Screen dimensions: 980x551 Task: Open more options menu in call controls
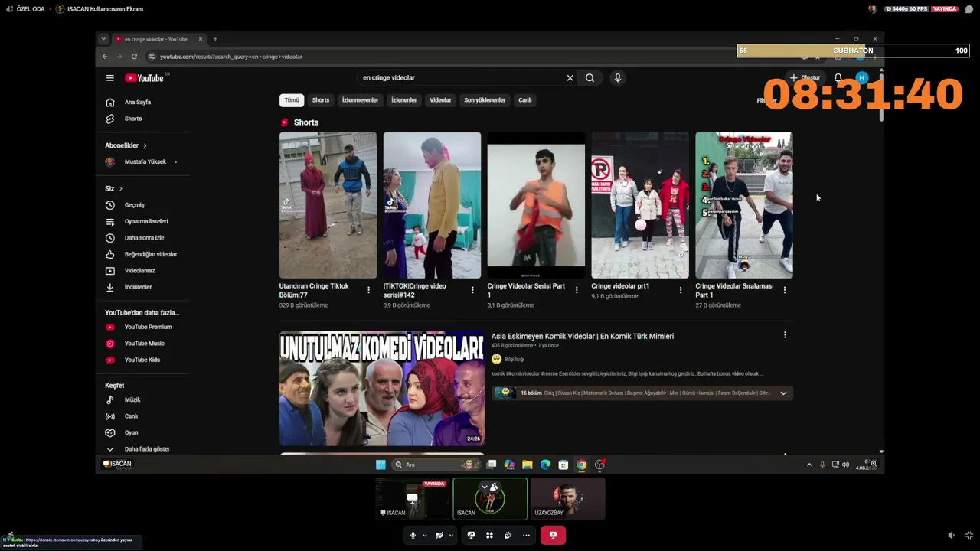click(x=526, y=536)
